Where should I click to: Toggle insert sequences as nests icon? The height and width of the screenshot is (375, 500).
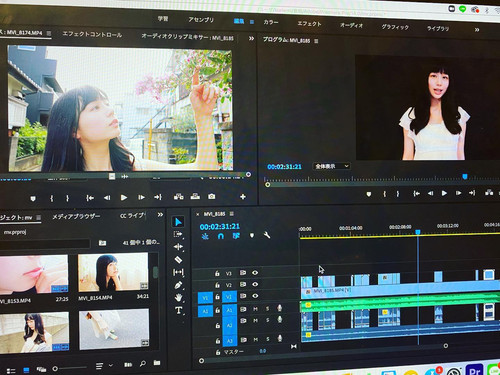point(205,236)
